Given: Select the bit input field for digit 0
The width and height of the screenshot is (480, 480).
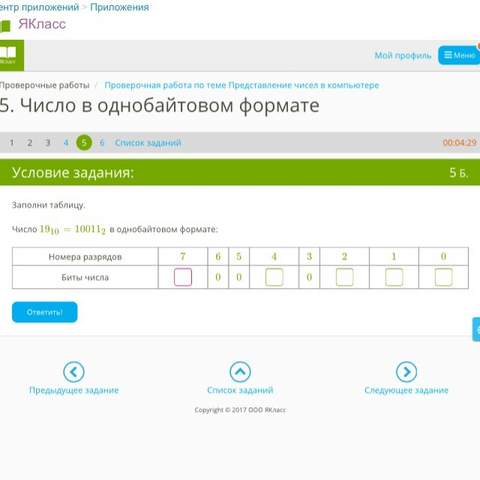Looking at the screenshot, I should pos(444,277).
